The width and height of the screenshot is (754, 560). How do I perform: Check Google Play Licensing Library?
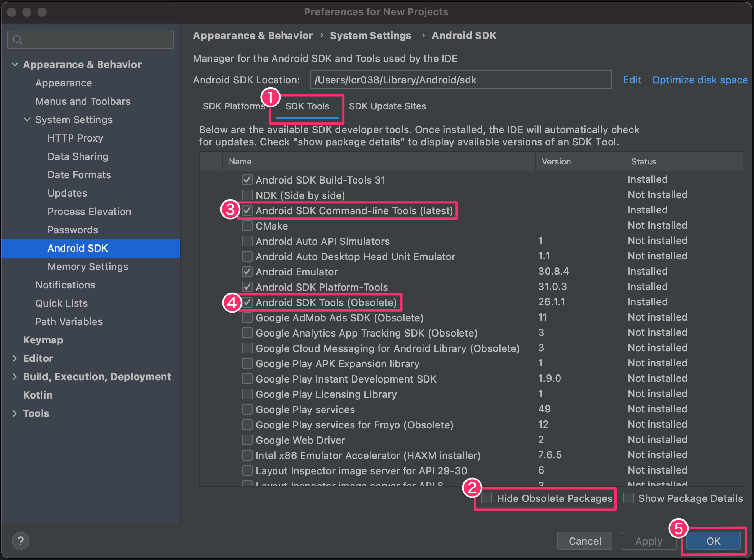click(247, 394)
